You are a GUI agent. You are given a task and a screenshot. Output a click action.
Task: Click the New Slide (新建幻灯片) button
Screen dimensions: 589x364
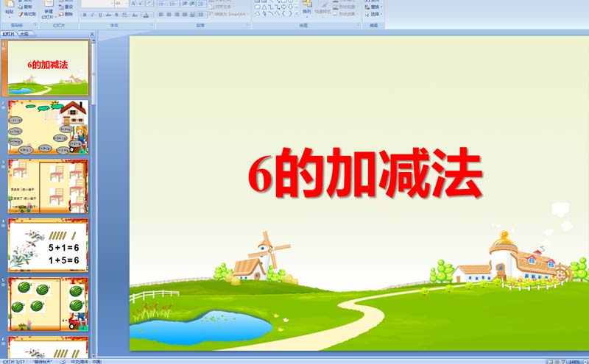coord(49,10)
